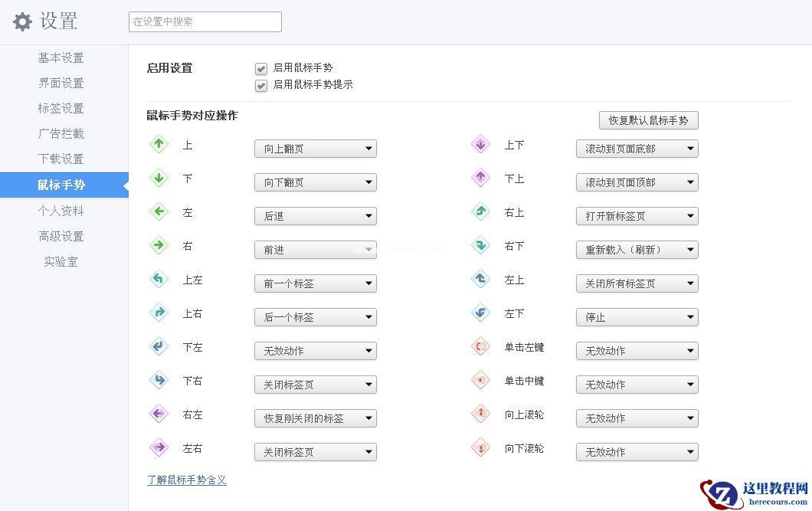The image size is (812, 511).
Task: Click the 单击中键 mouse gesture icon
Action: [x=480, y=381]
